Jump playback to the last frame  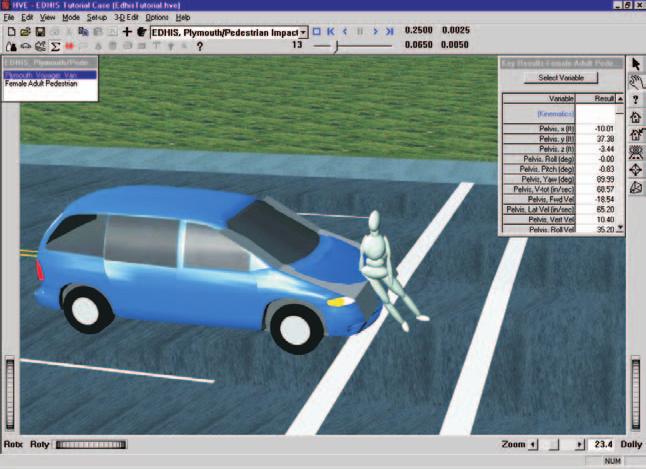tap(389, 31)
